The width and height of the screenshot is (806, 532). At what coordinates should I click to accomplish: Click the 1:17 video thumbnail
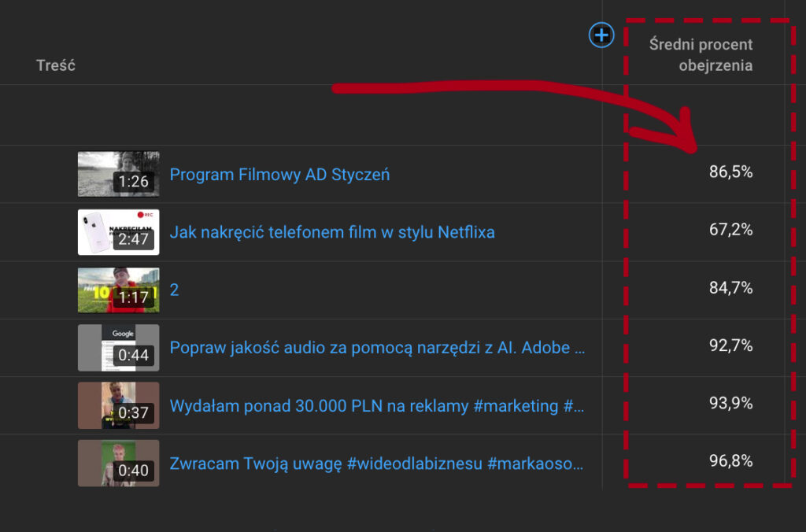pos(118,290)
